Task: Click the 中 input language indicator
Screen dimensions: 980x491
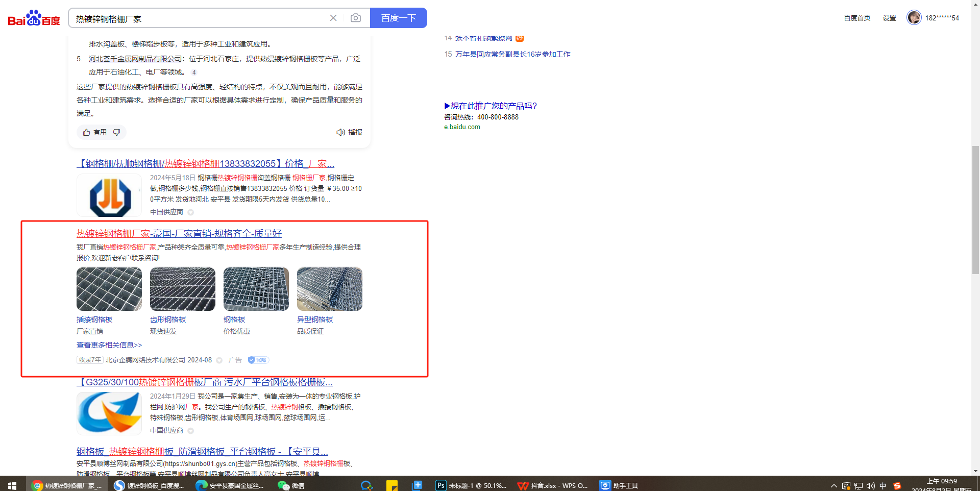Action: [x=883, y=486]
